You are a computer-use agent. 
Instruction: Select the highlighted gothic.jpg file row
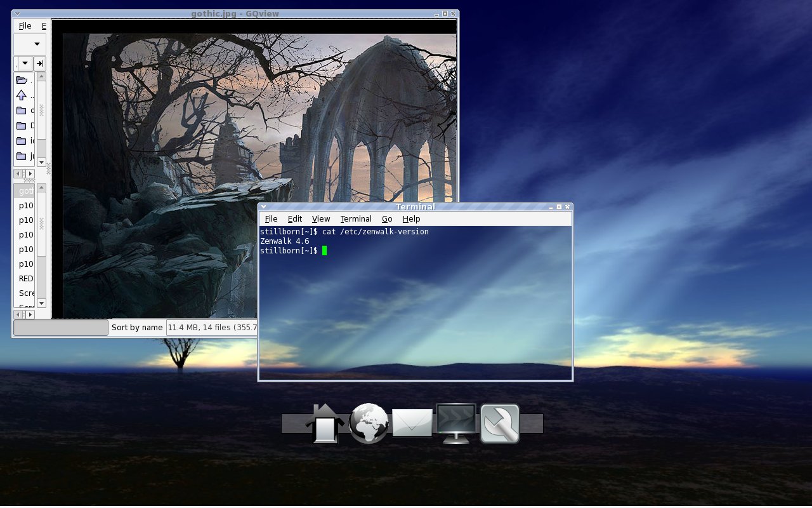[x=25, y=190]
